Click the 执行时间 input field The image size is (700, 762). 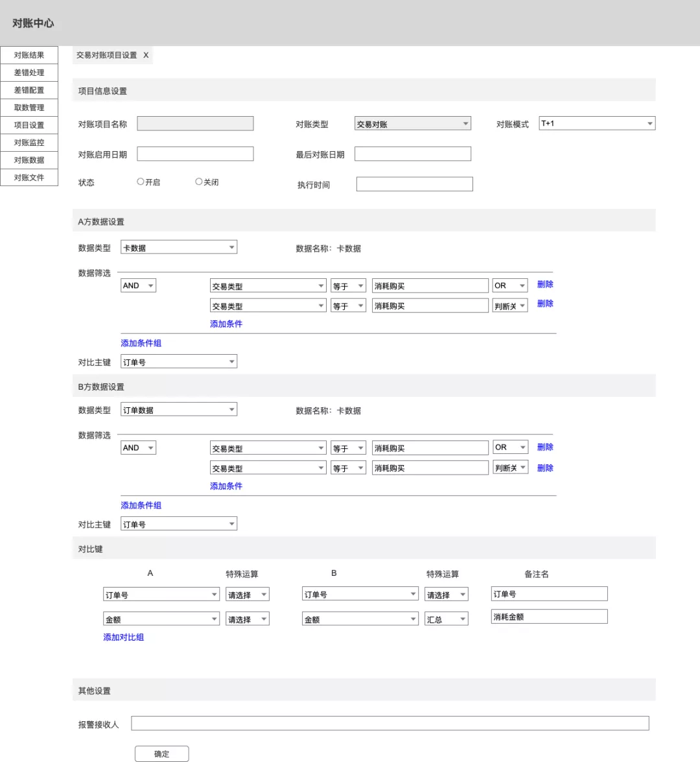(x=414, y=184)
